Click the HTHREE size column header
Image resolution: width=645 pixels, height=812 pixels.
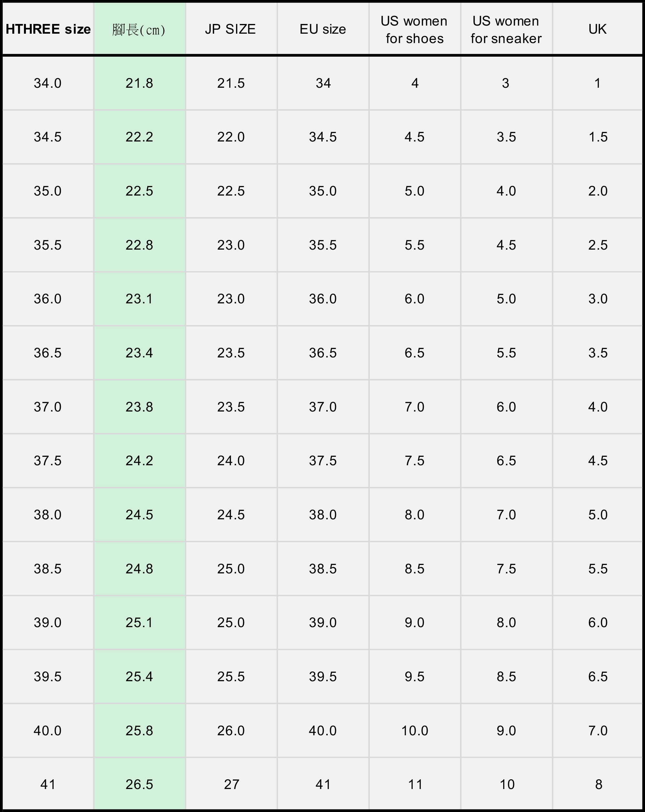(x=48, y=29)
